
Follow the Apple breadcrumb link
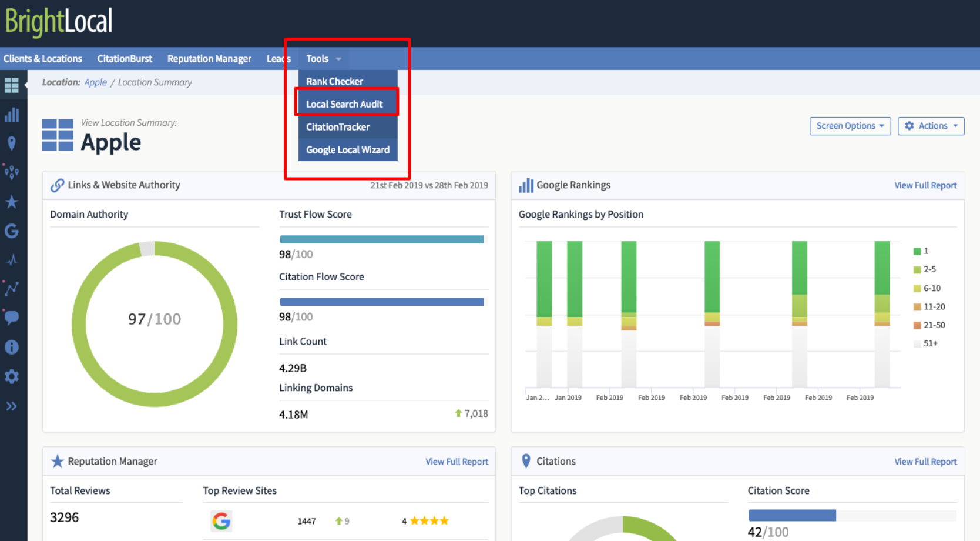pyautogui.click(x=96, y=82)
